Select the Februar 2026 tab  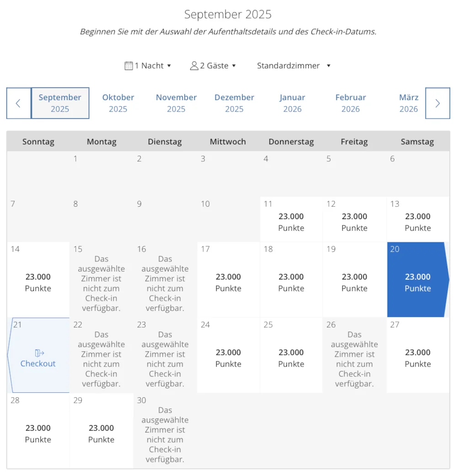351,103
